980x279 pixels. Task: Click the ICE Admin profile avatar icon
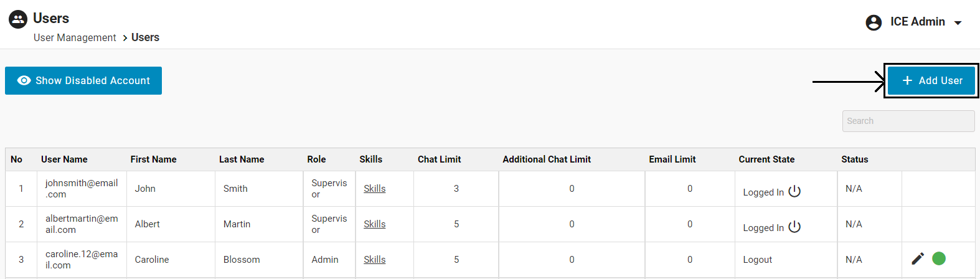[874, 22]
